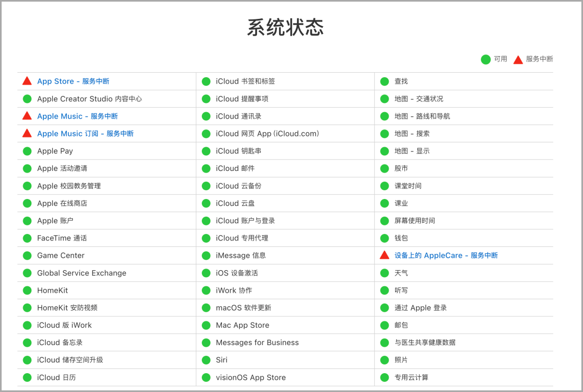Click green status dot beside Apple 账户

(27, 221)
